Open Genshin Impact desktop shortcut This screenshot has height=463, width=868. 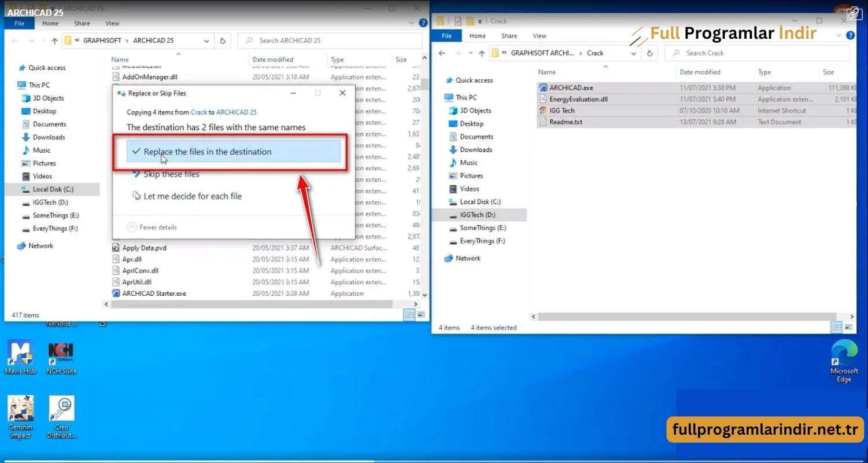[20, 417]
